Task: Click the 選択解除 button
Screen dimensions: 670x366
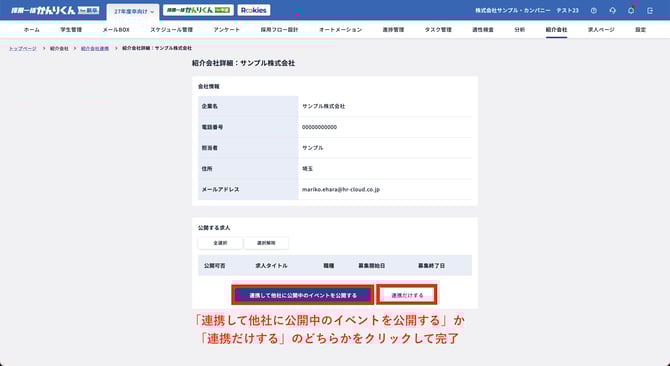Action: click(266, 243)
